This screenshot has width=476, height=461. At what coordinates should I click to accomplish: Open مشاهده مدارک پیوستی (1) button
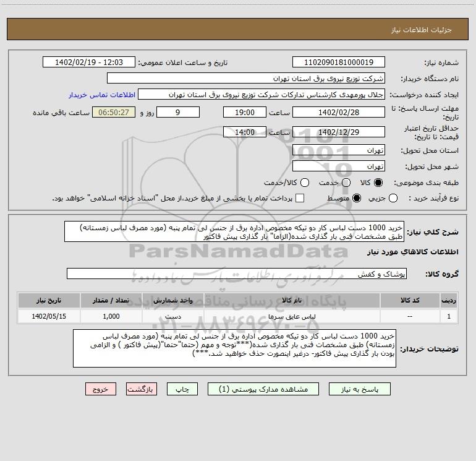point(263,389)
